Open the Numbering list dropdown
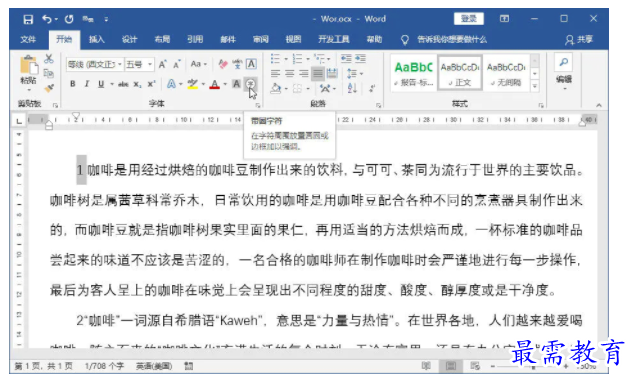633x384 pixels. [x=308, y=59]
